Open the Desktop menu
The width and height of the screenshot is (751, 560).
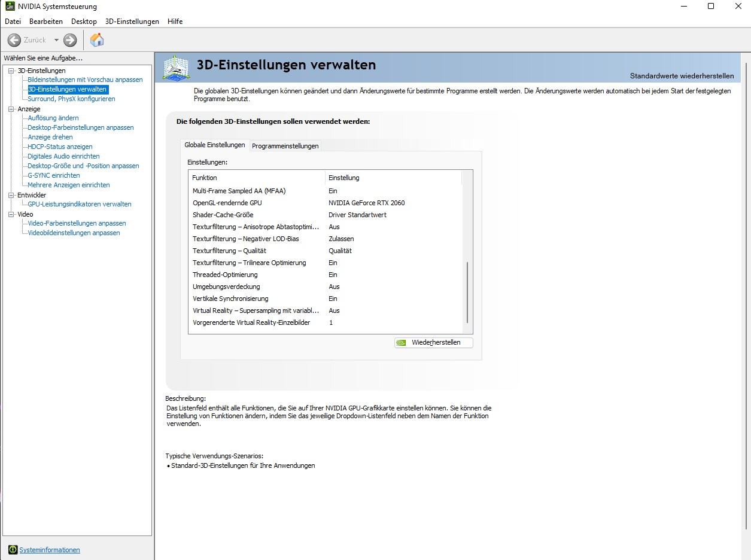pyautogui.click(x=84, y=21)
